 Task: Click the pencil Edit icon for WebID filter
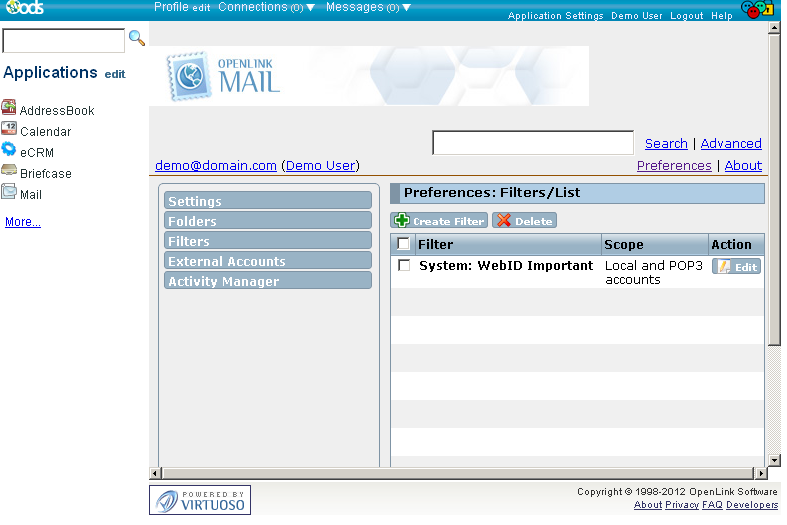(723, 267)
